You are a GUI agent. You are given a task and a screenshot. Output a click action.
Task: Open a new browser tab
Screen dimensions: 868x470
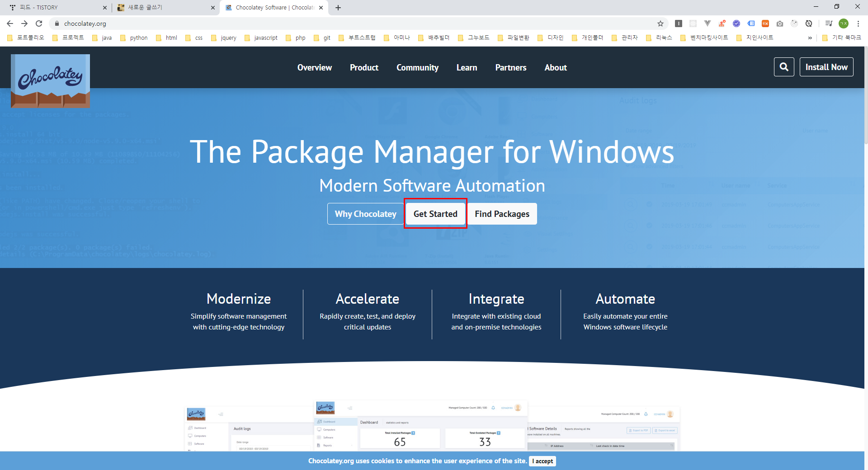tap(338, 8)
